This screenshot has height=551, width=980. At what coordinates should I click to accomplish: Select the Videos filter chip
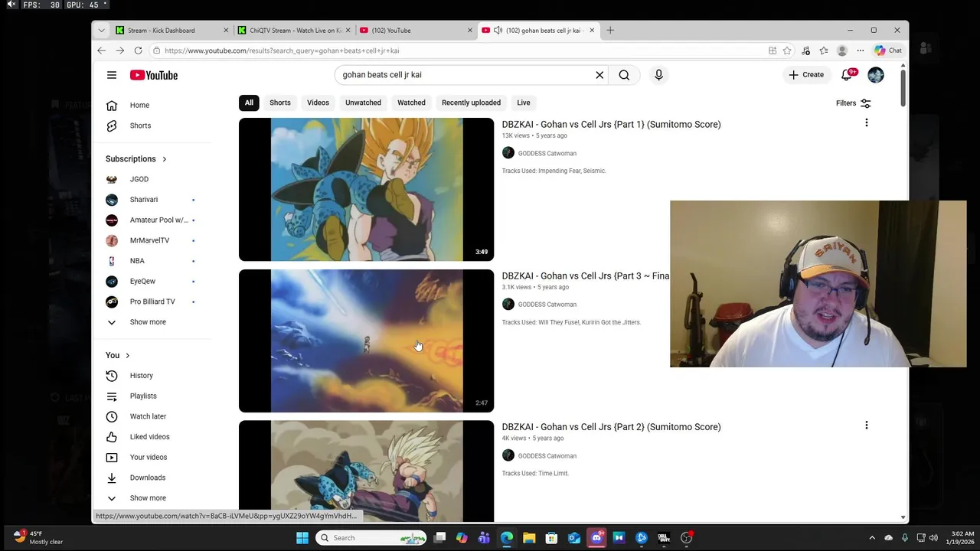click(x=318, y=103)
